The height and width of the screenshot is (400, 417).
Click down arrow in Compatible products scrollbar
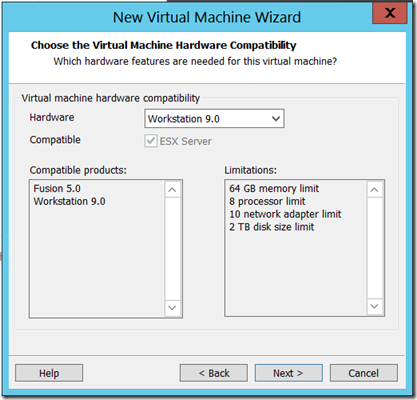point(172,307)
